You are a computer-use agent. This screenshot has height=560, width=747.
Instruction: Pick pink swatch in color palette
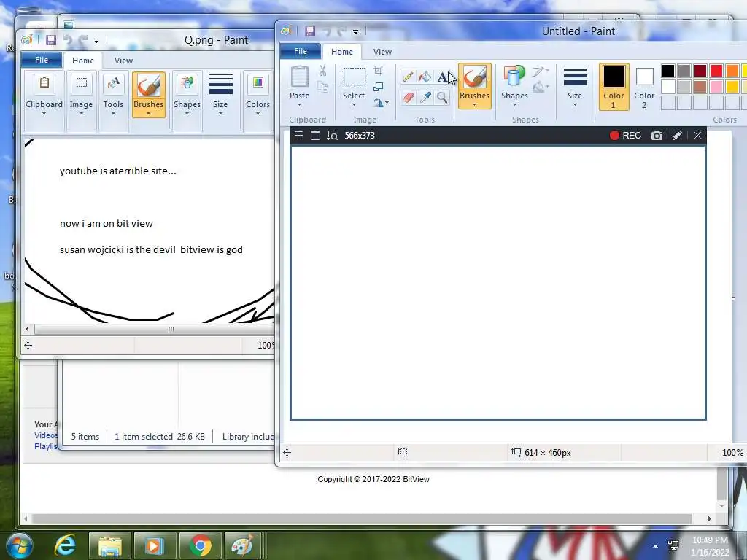coord(716,87)
